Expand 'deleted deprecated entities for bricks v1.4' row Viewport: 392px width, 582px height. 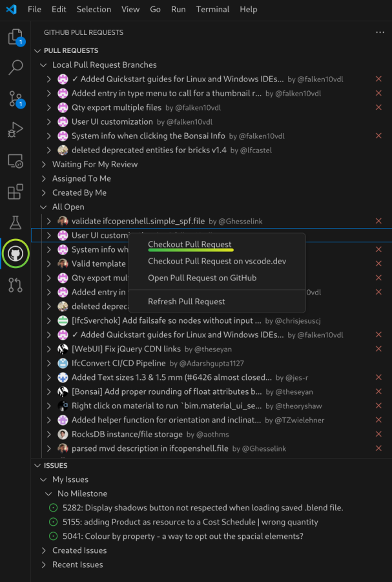pyautogui.click(x=48, y=151)
